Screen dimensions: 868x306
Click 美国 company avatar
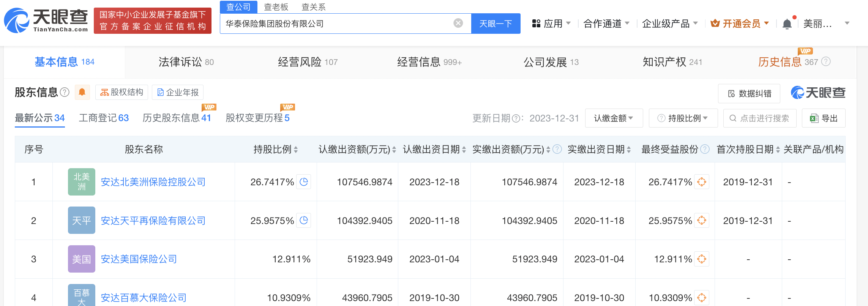82,259
